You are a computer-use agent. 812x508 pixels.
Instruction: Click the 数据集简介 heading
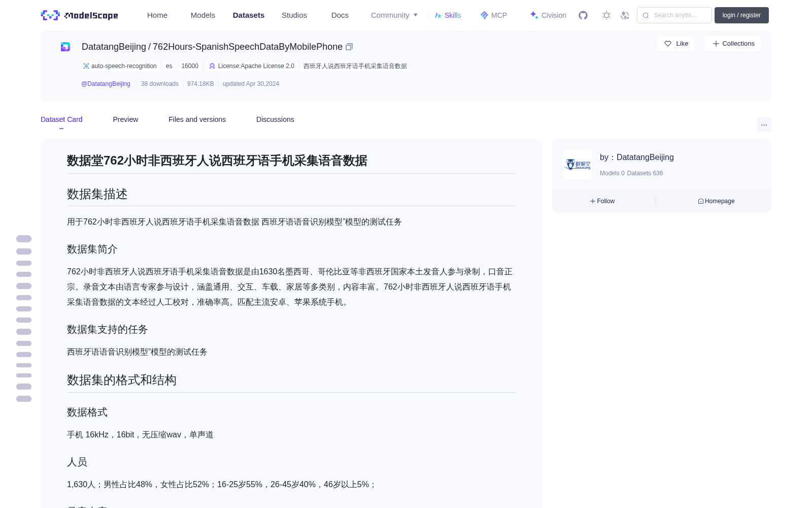[92, 249]
